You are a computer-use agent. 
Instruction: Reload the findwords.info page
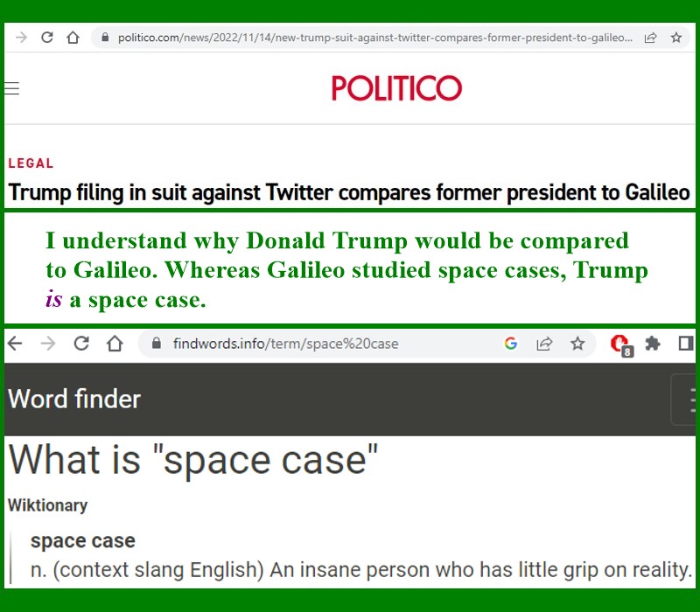tap(81, 344)
